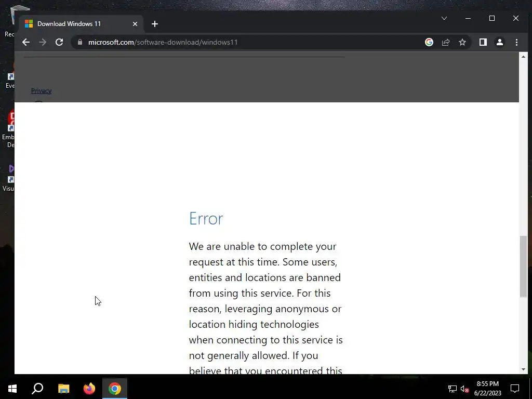Image resolution: width=532 pixels, height=399 pixels.
Task: Click the forward navigation arrow
Action: (x=43, y=43)
